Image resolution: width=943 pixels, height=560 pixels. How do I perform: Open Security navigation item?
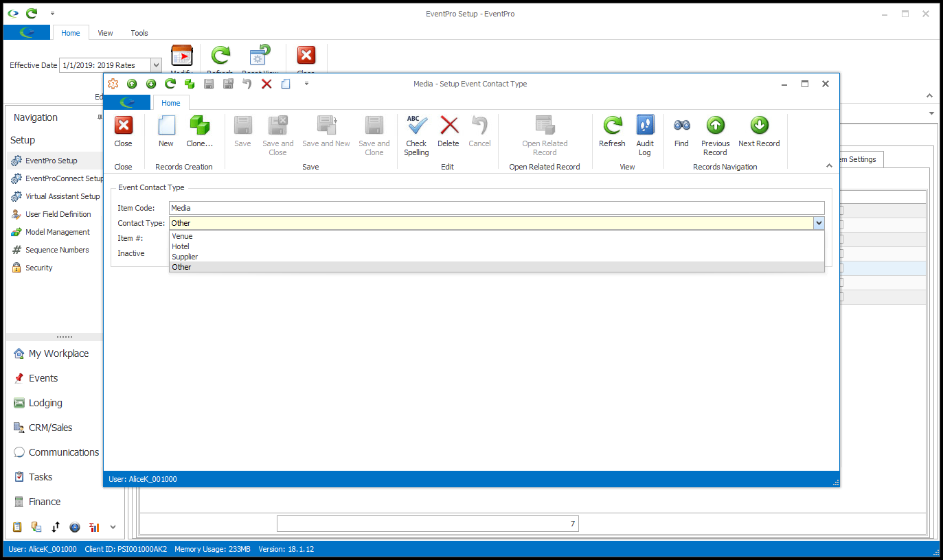point(32,268)
